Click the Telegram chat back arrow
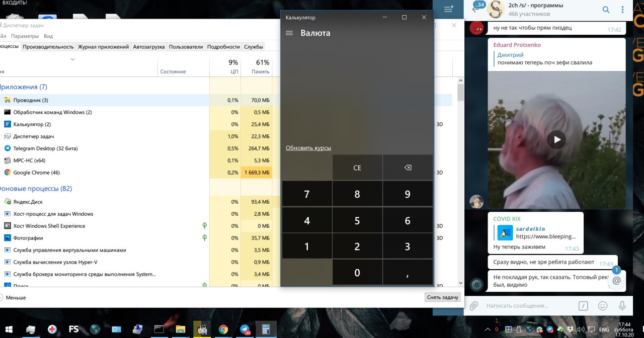The height and width of the screenshot is (338, 644). (x=475, y=9)
